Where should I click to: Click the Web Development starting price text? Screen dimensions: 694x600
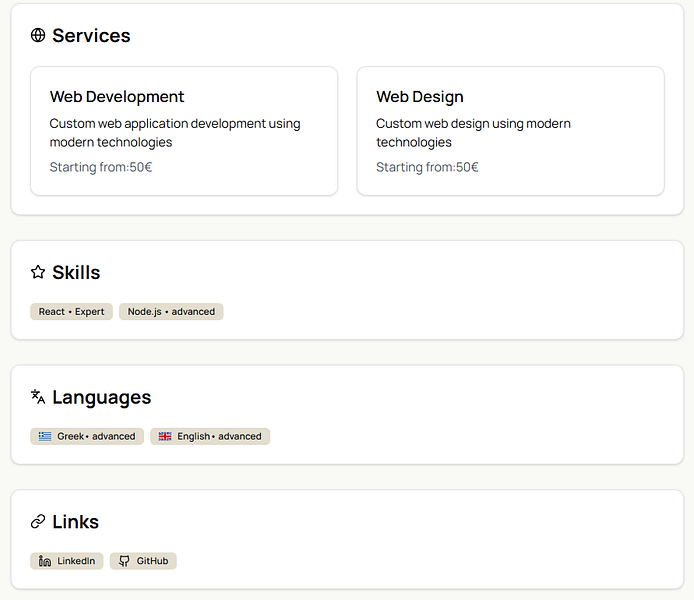101,167
